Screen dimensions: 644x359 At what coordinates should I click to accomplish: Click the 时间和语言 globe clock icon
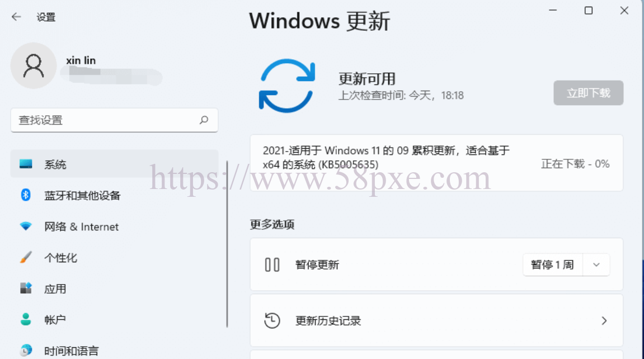click(x=26, y=350)
